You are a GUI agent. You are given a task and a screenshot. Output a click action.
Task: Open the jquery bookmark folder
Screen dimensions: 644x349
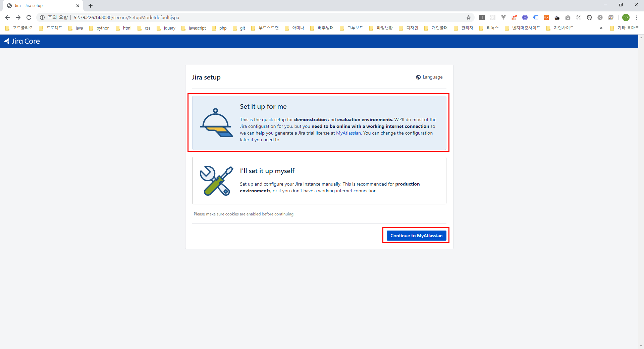point(166,28)
